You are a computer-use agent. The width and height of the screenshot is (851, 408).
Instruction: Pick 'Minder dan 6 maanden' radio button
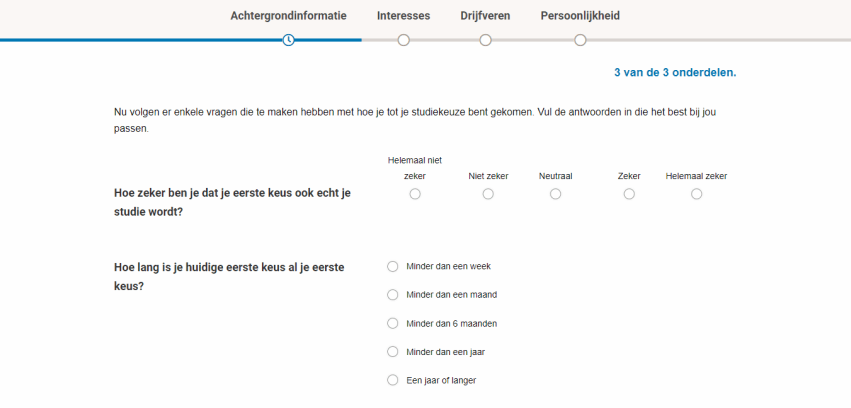point(392,323)
